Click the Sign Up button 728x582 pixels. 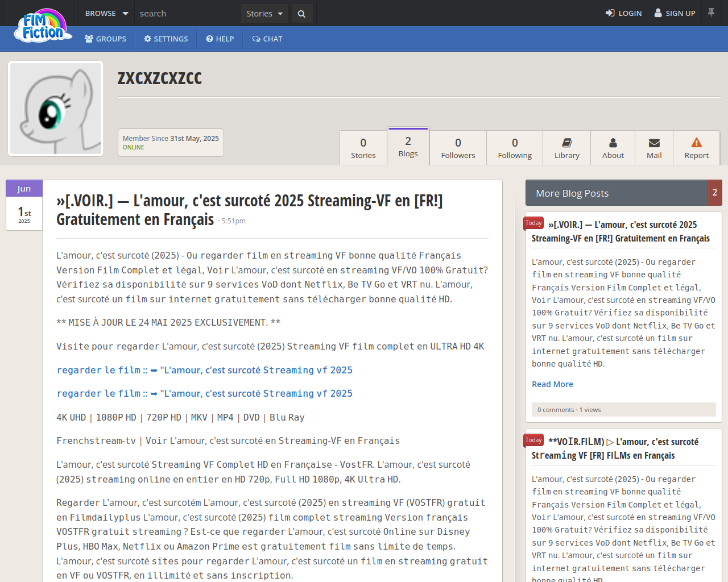tap(675, 13)
